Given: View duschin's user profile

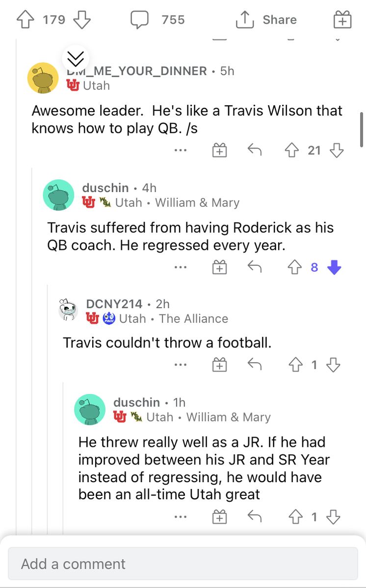Looking at the screenshot, I should (105, 188).
